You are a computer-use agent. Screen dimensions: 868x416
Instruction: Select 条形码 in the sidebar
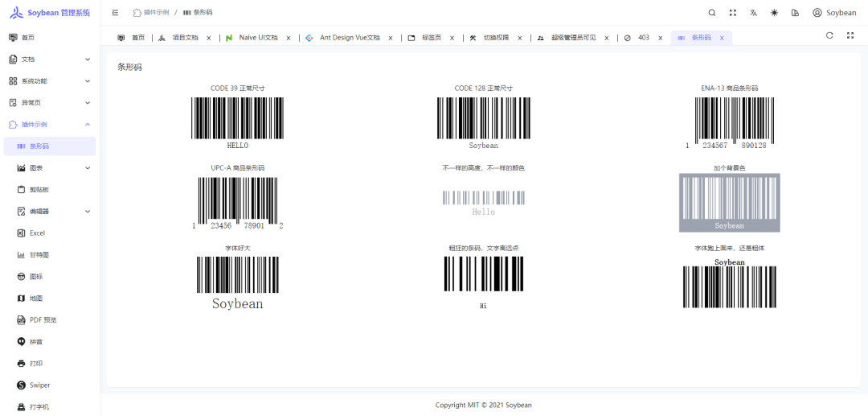50,146
